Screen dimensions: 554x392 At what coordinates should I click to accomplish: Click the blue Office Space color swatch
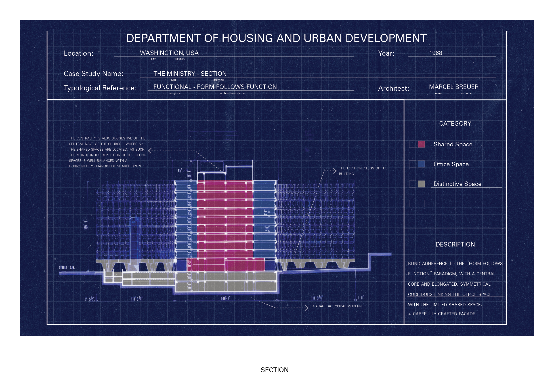pos(421,164)
